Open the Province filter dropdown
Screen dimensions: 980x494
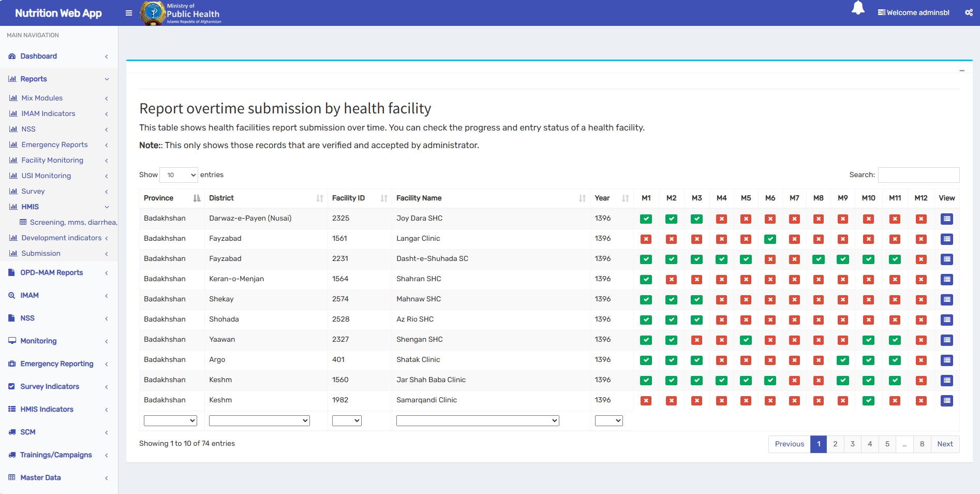(x=170, y=421)
